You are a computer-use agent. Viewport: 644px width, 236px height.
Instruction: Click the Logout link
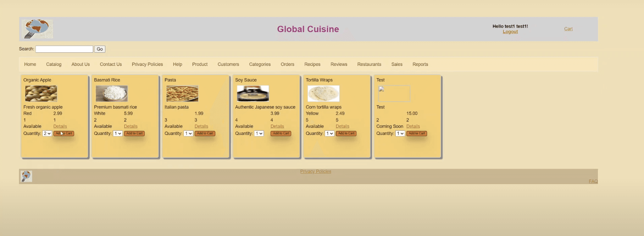coord(510,32)
